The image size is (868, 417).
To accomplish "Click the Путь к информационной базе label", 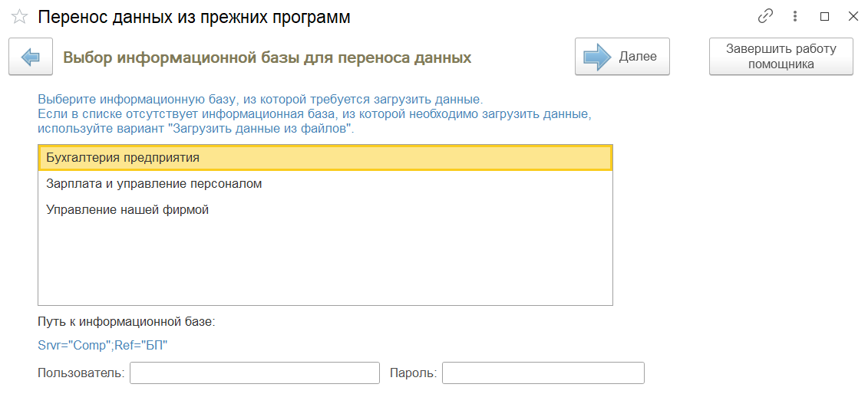I will coord(126,321).
